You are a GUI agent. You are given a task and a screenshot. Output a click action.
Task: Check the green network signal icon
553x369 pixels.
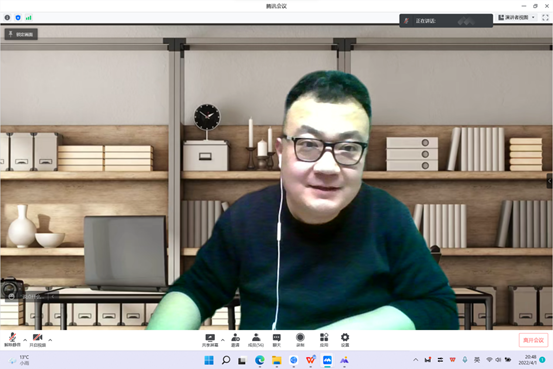click(29, 17)
